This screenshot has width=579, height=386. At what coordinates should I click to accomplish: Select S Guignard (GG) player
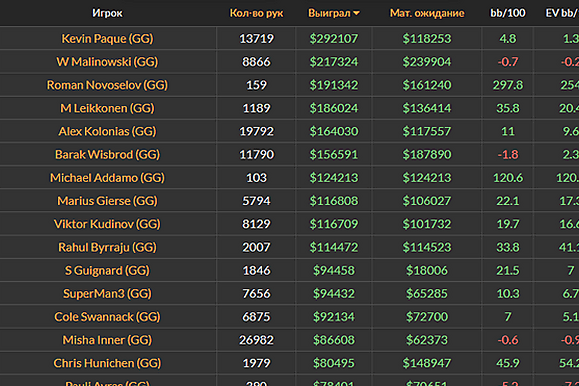pos(107,270)
